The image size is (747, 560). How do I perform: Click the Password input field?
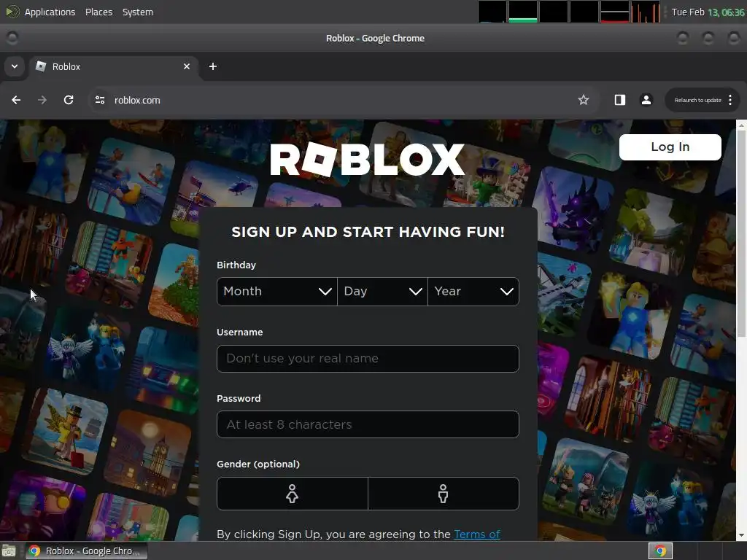[x=368, y=424]
